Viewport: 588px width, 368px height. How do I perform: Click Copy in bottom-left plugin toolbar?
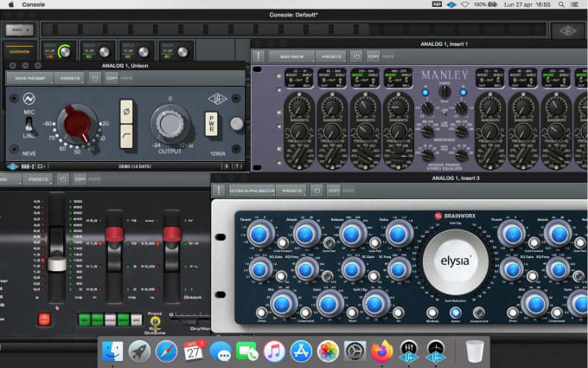click(x=80, y=179)
